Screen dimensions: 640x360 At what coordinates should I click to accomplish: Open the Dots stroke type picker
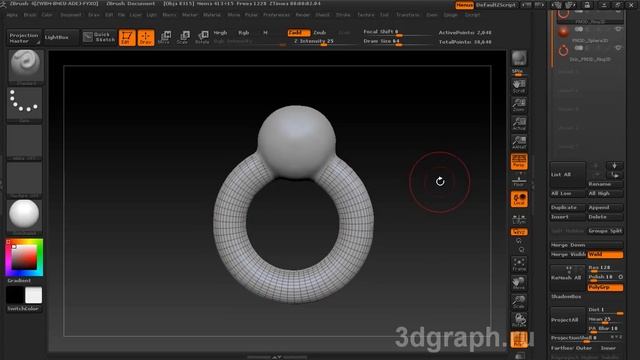[24, 102]
